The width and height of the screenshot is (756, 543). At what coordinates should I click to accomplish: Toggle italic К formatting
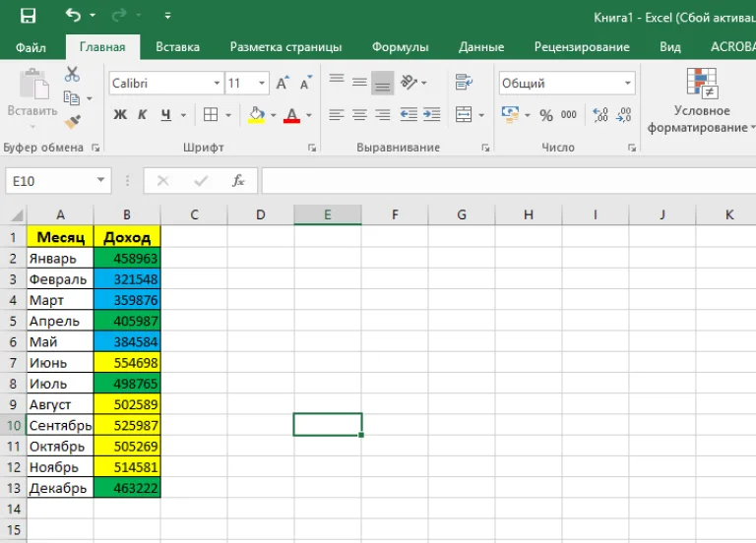coord(142,115)
